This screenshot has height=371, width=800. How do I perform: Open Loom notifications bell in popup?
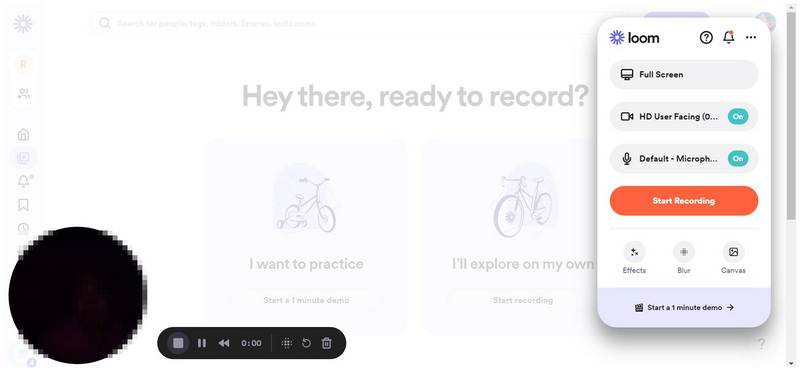pyautogui.click(x=729, y=37)
